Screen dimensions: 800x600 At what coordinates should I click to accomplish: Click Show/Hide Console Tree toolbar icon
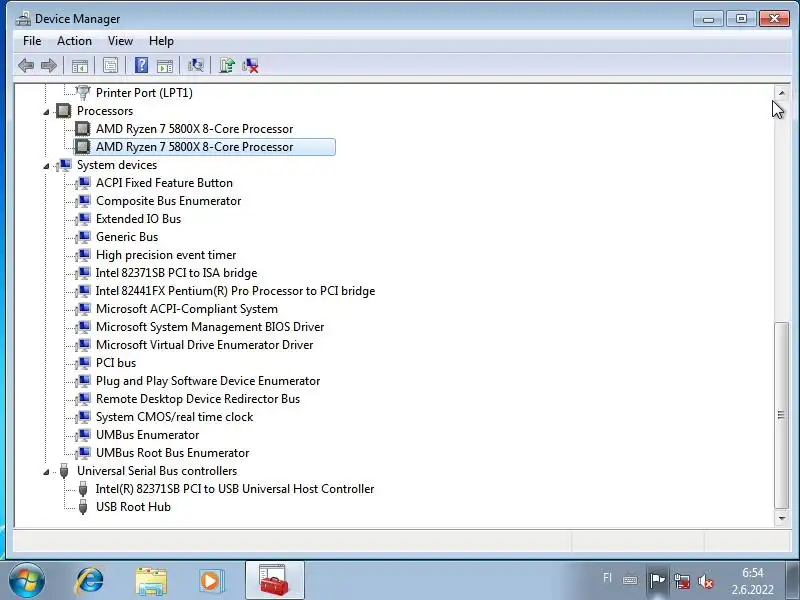(80, 66)
